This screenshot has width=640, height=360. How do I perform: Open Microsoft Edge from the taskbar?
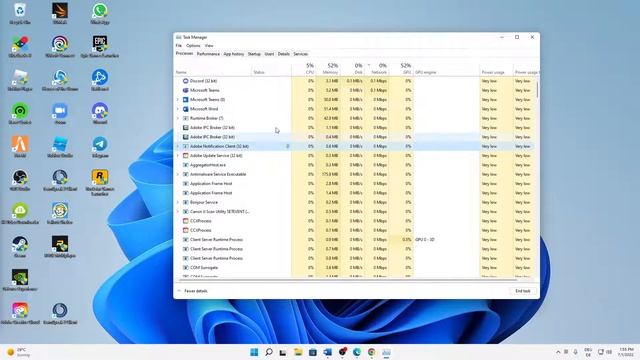coord(357,352)
